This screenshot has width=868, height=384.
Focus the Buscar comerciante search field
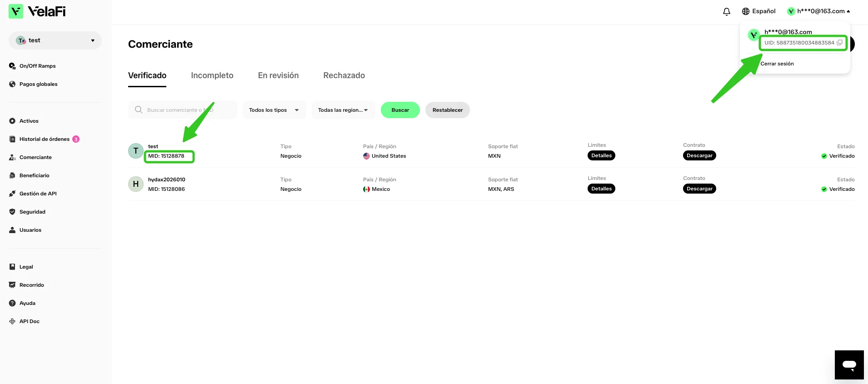183,110
